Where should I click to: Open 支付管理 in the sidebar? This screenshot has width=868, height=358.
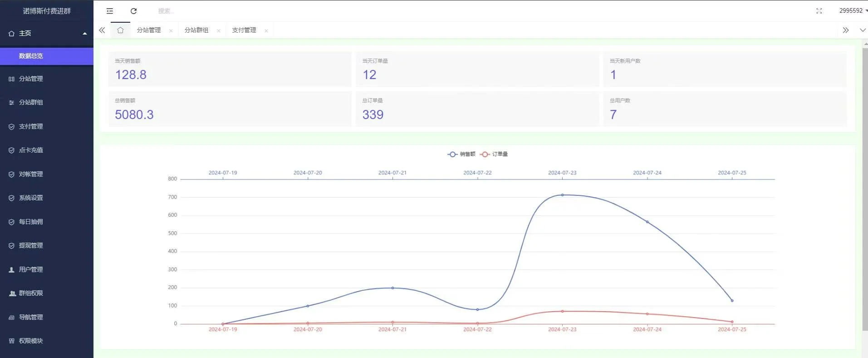coord(47,126)
